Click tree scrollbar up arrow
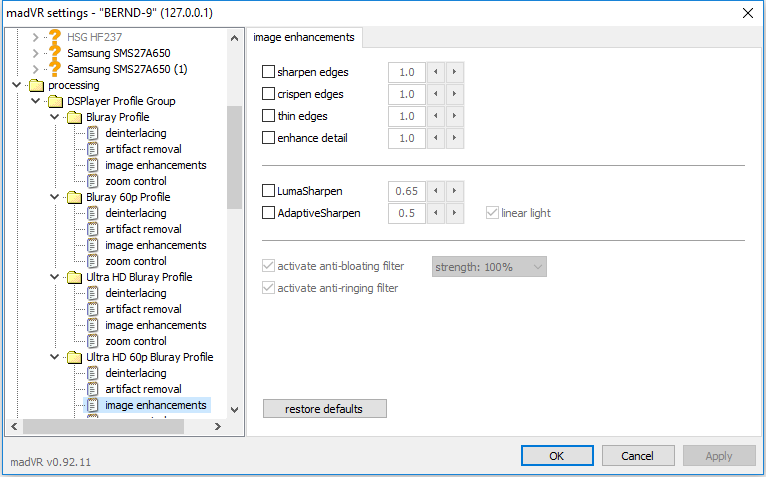 point(234,38)
